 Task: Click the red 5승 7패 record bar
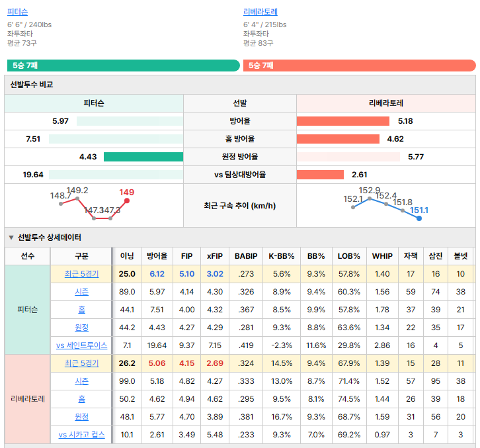coord(360,66)
